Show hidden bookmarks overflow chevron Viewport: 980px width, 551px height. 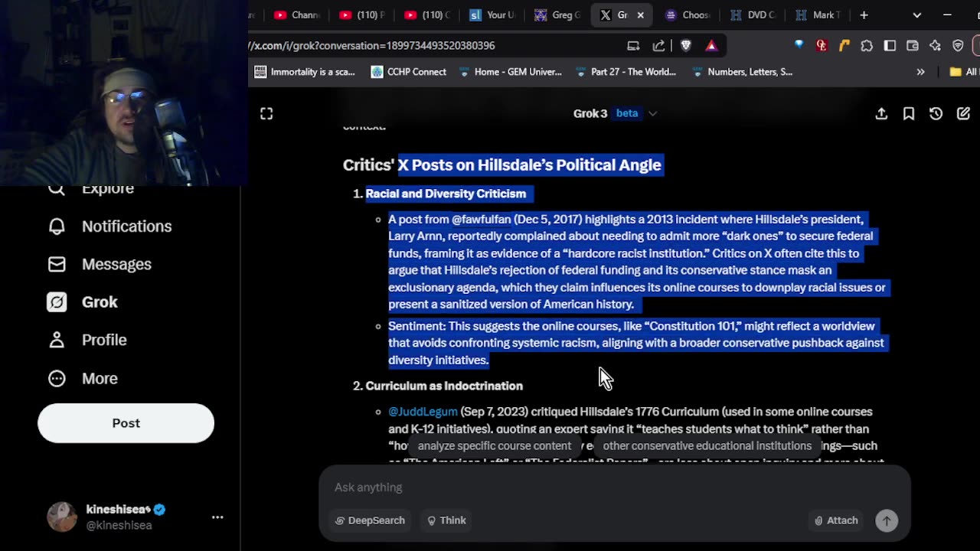(920, 72)
